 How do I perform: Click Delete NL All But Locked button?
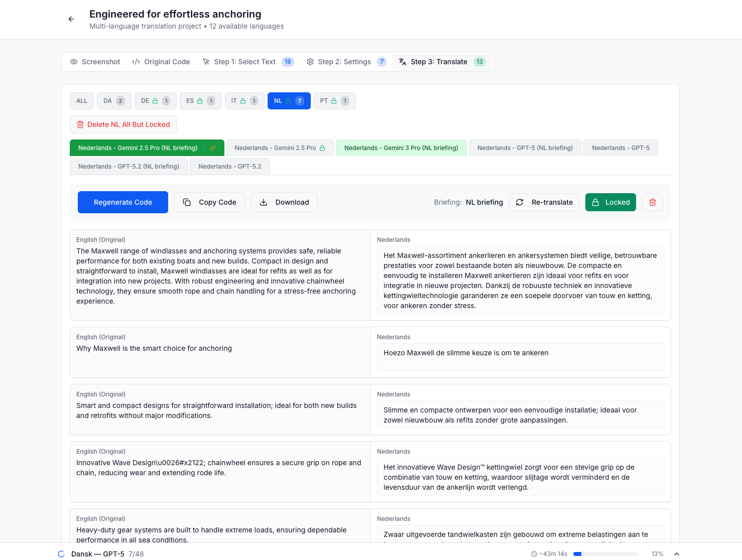click(123, 124)
